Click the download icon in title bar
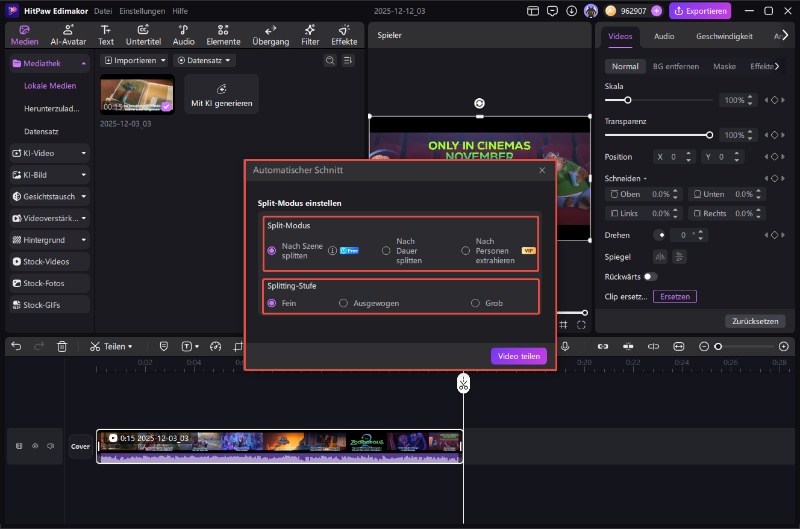The image size is (800, 529). coord(571,11)
